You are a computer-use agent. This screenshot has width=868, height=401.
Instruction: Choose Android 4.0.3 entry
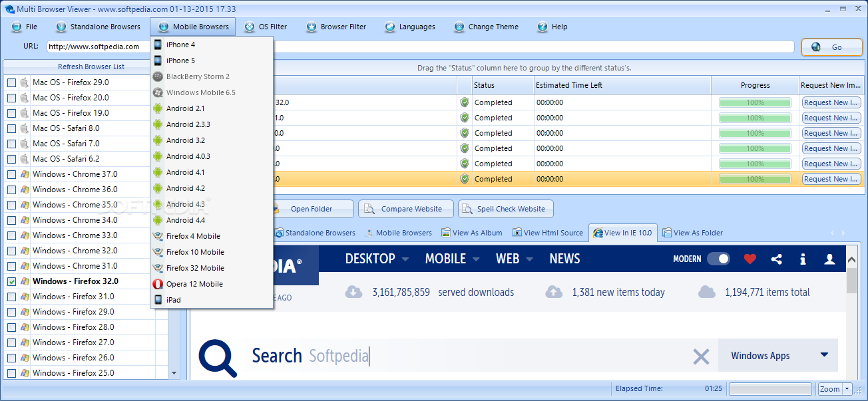(212, 156)
